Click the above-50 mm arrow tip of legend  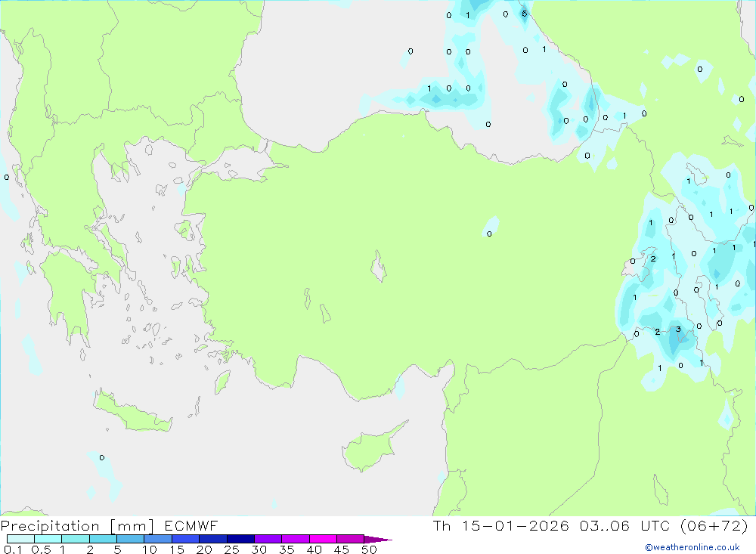(x=378, y=540)
